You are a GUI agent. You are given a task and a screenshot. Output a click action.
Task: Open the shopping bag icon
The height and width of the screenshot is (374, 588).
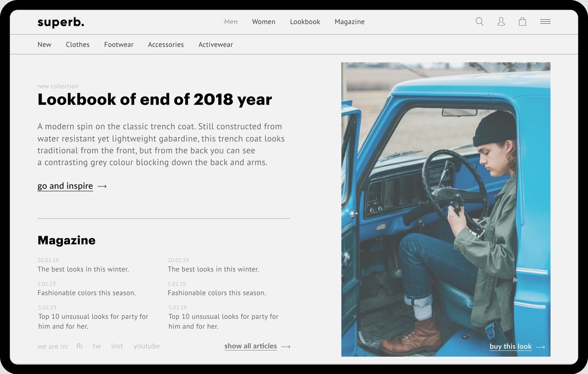click(x=522, y=22)
